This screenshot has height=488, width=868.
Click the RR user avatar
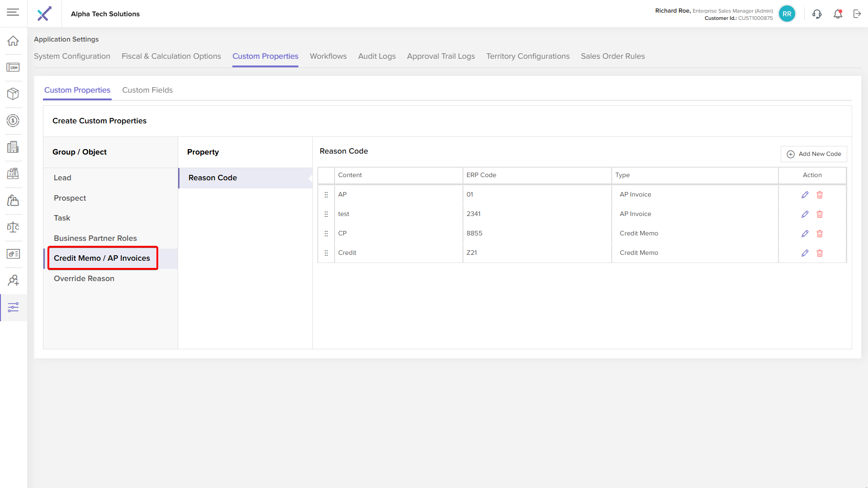787,14
